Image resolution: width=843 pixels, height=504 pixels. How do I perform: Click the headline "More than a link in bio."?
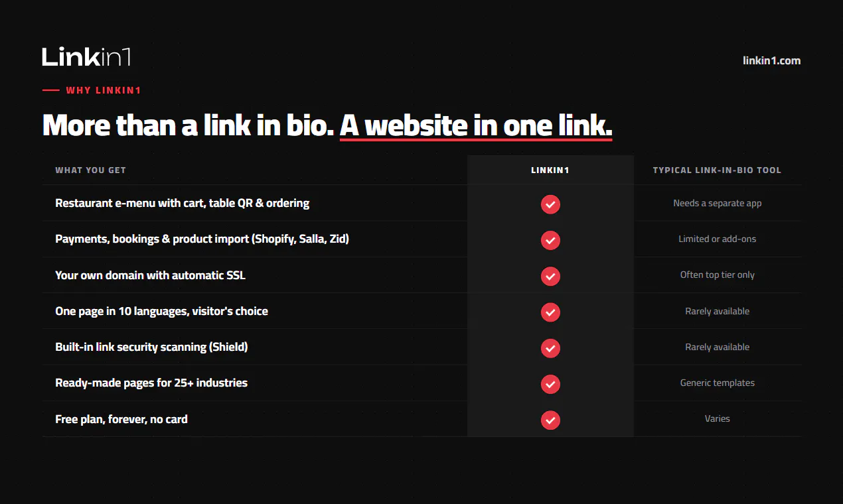(x=188, y=125)
